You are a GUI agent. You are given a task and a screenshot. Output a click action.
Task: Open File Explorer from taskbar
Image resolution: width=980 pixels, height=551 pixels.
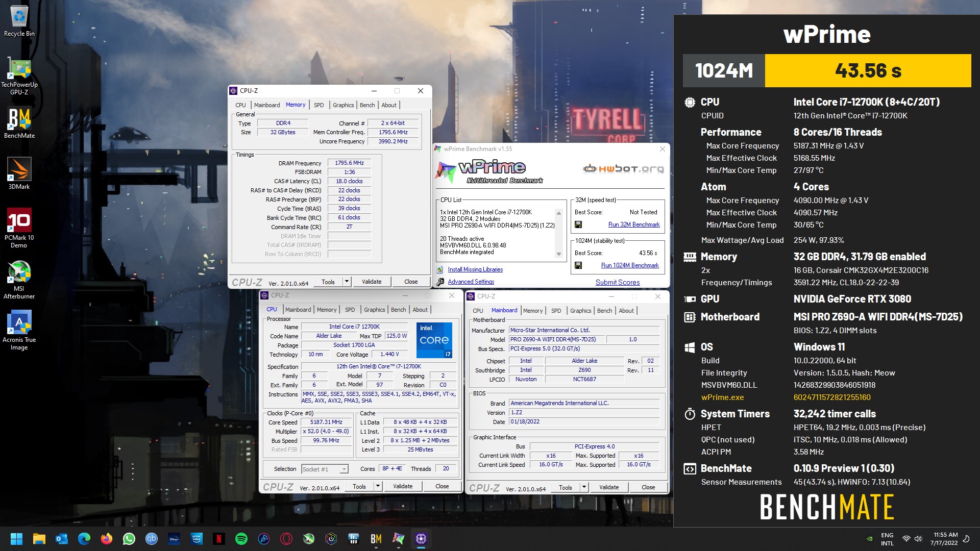coord(39,539)
